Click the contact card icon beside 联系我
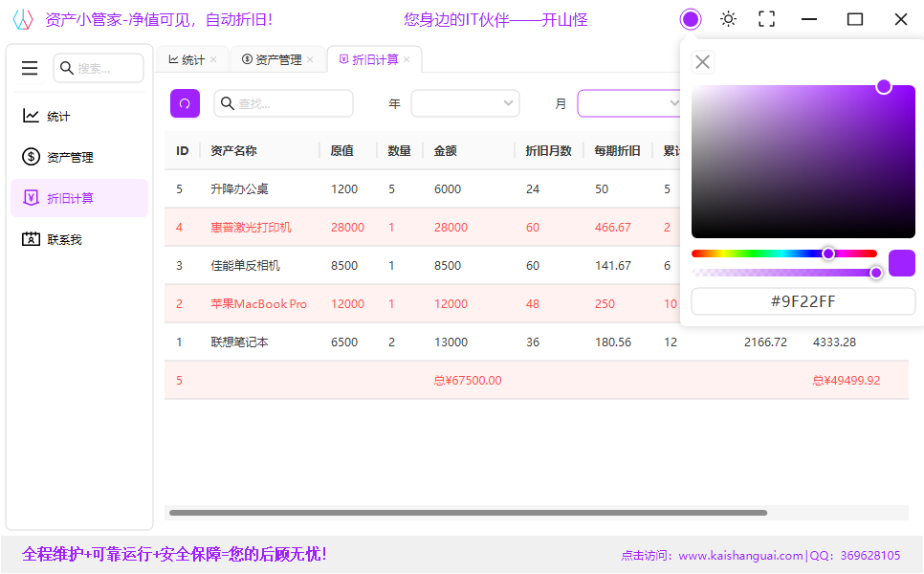924x574 pixels. click(x=31, y=238)
